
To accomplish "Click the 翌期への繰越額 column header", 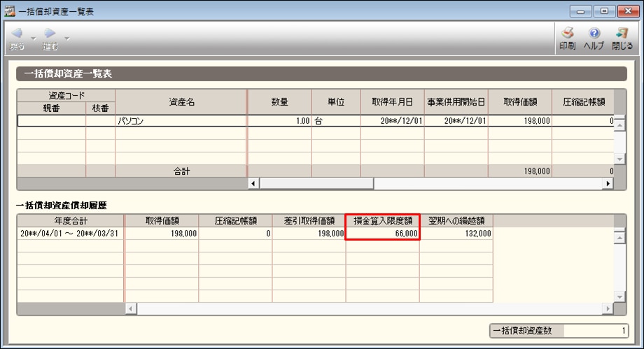I will coord(456,220).
